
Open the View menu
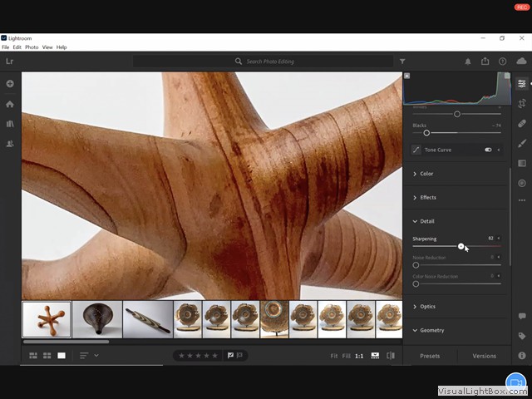tap(47, 47)
